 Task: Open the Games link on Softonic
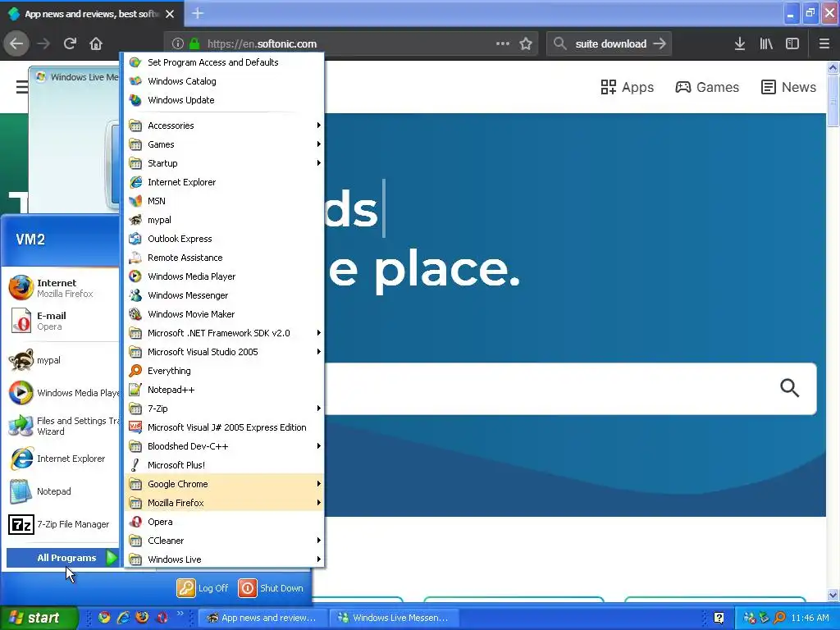(x=707, y=87)
